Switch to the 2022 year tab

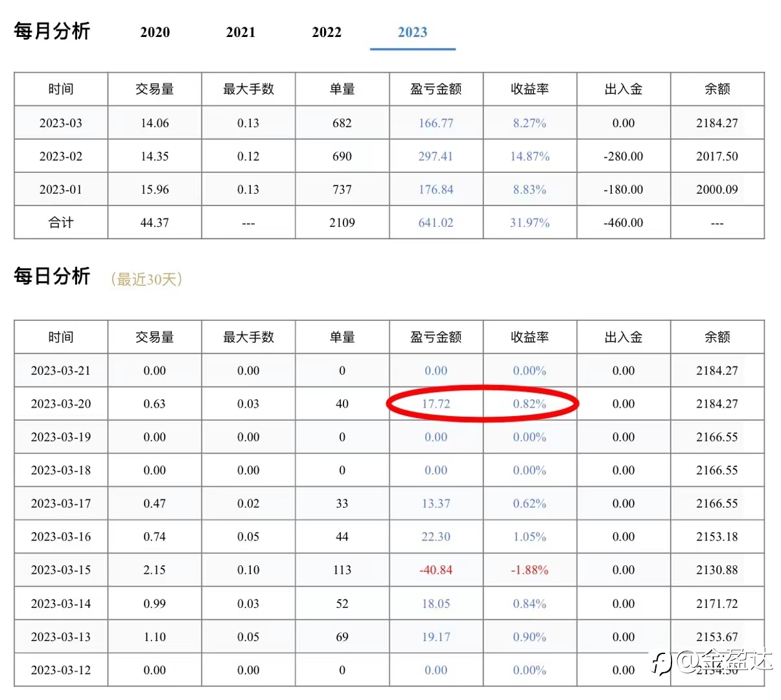point(327,32)
